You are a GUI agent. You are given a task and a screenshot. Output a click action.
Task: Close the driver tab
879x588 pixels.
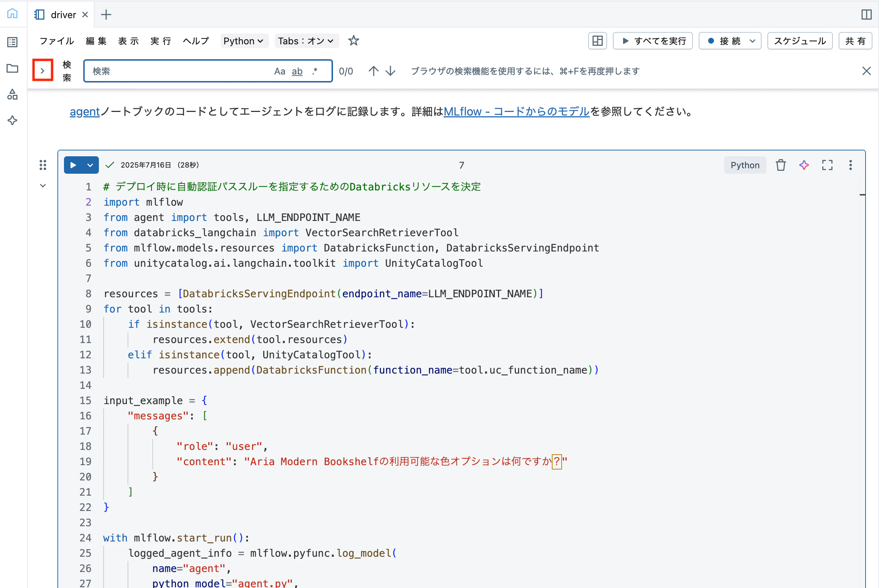click(x=85, y=15)
